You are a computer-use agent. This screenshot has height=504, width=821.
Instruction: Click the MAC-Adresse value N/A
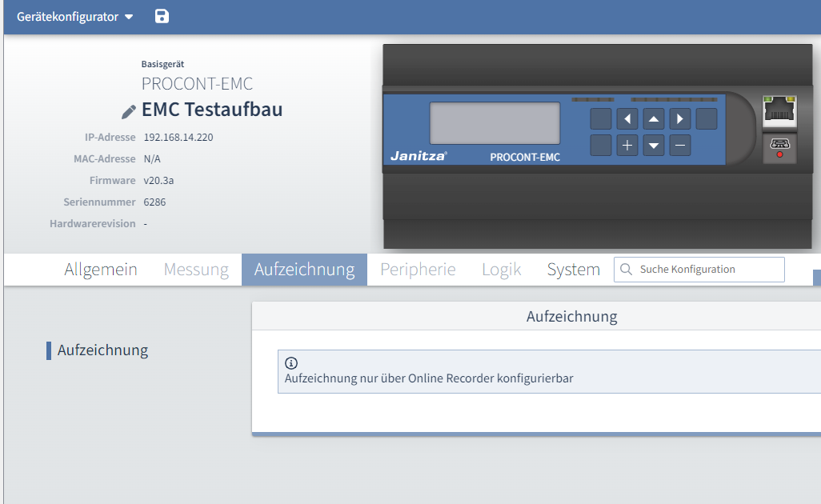click(x=152, y=158)
